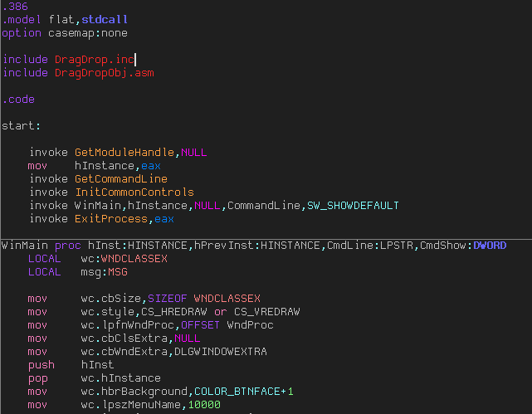
Task: Click the 'GetCommandLine' call
Action: (121, 179)
